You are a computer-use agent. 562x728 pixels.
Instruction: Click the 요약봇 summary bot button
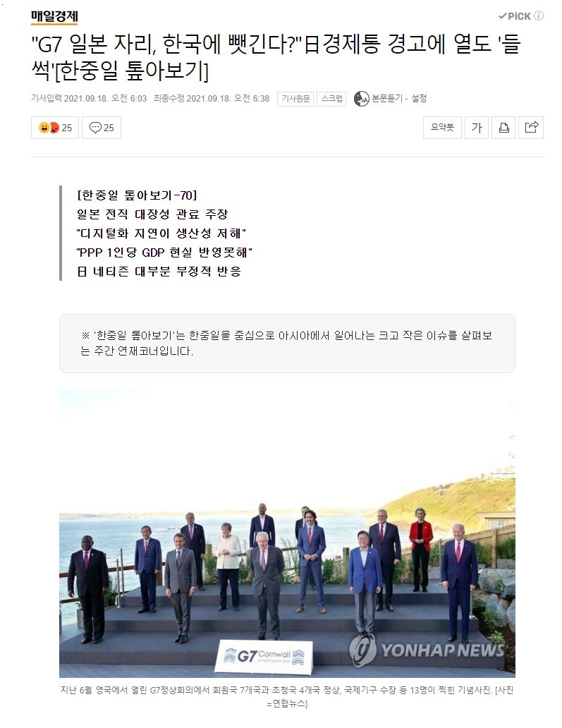point(442,128)
